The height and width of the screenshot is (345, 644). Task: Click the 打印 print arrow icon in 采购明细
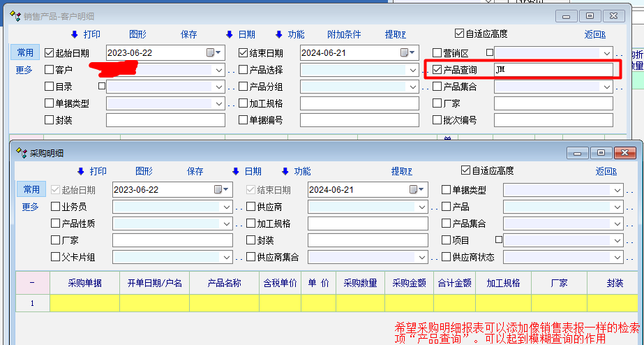[x=81, y=172]
